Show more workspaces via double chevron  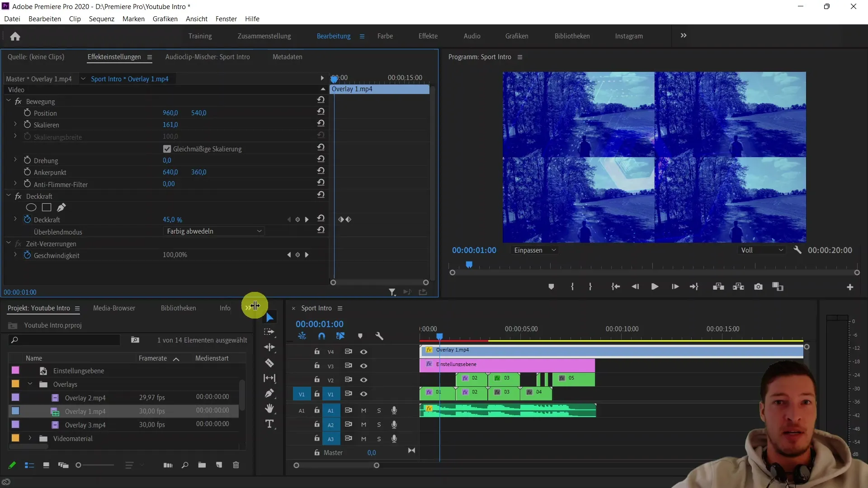click(684, 35)
